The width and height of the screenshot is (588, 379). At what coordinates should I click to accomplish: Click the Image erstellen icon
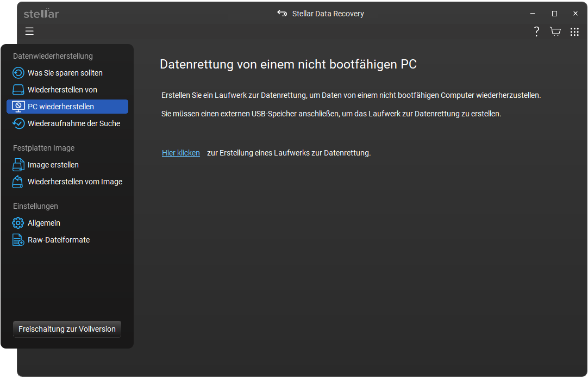tap(18, 165)
